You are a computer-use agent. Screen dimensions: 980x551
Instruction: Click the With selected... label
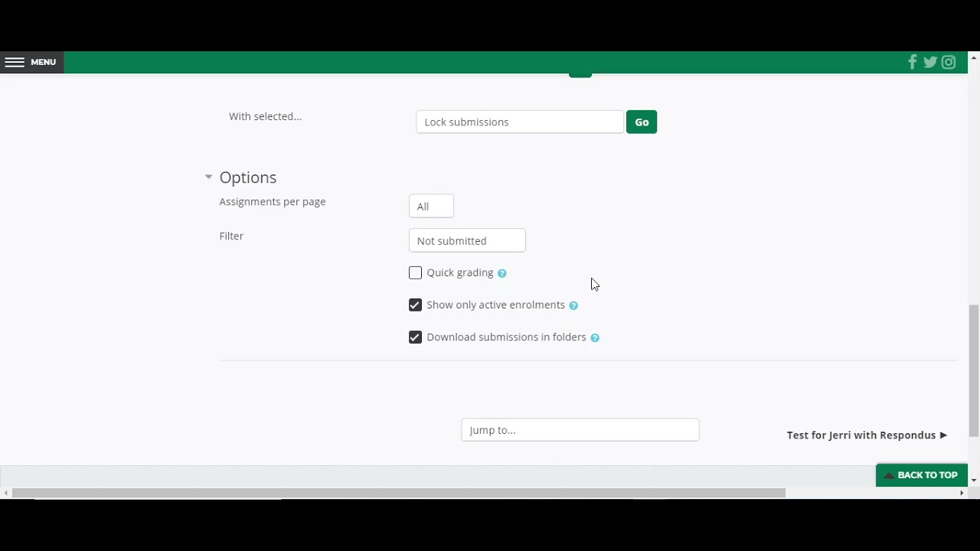(x=265, y=116)
